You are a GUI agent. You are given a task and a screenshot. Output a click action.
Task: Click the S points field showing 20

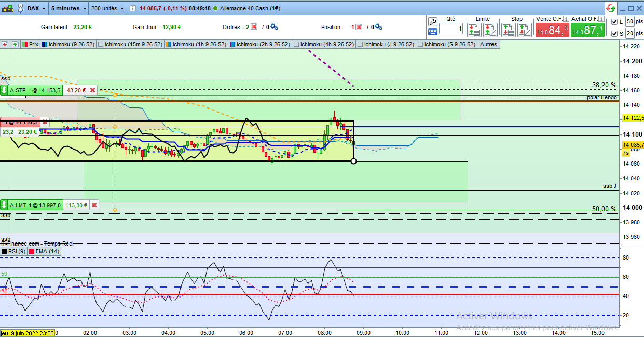click(x=629, y=34)
